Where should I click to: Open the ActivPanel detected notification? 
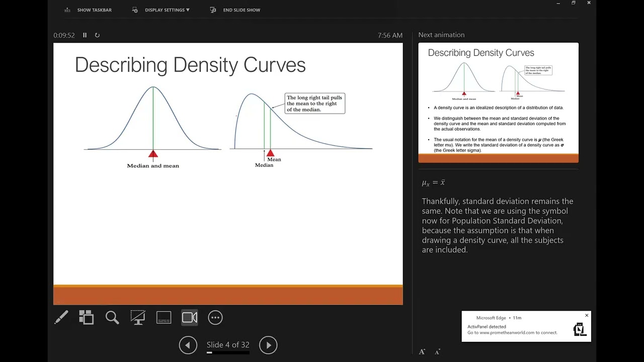click(526, 326)
